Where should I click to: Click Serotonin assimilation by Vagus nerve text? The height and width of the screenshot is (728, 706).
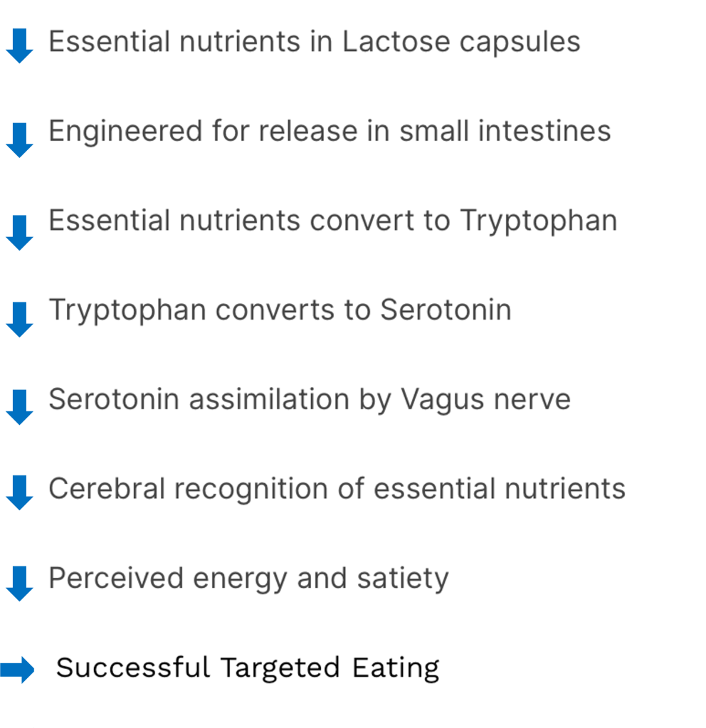(x=309, y=399)
